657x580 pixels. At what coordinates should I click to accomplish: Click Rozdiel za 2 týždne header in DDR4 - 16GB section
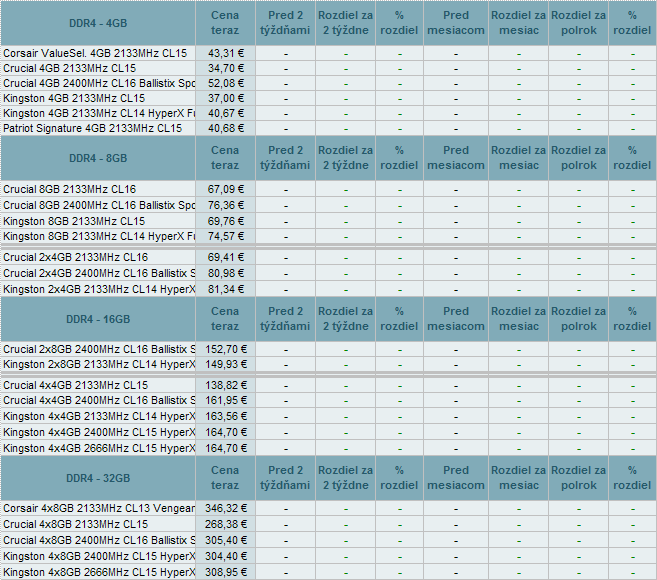tap(345, 319)
